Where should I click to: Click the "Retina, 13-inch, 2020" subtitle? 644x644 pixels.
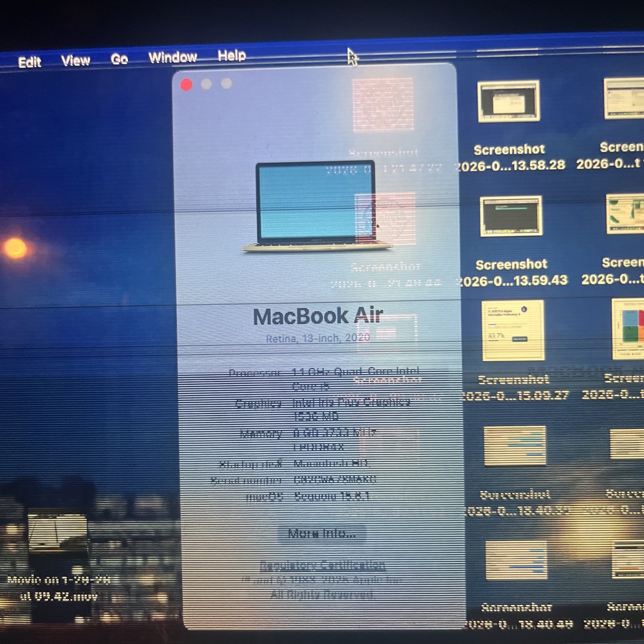pyautogui.click(x=318, y=338)
